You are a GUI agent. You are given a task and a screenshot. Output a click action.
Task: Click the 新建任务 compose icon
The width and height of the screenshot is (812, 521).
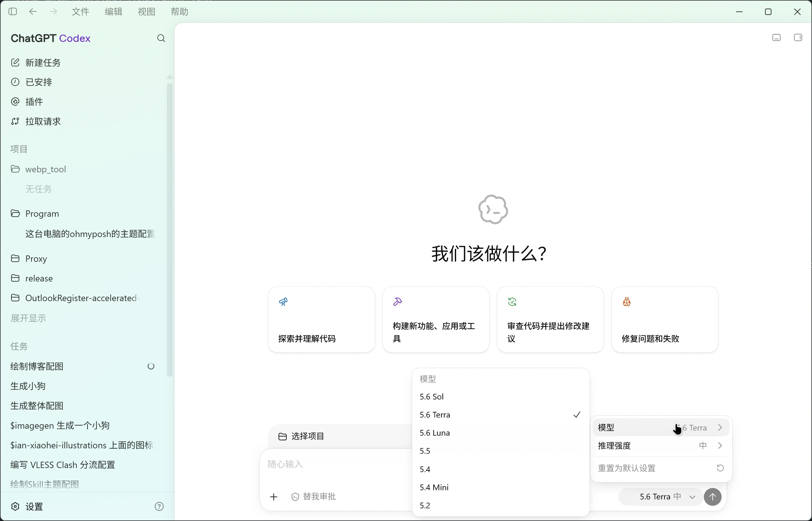click(x=15, y=62)
